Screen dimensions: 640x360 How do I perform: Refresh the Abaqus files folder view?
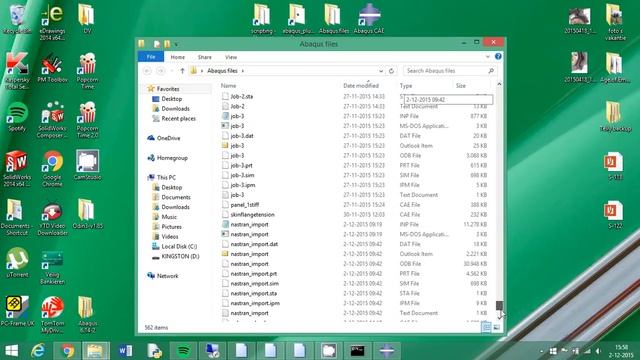391,71
